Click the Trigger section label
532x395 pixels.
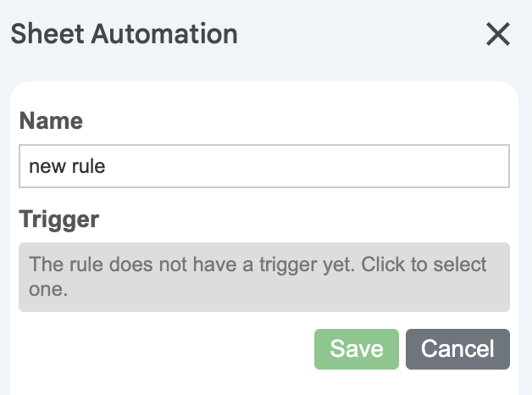[x=58, y=220]
